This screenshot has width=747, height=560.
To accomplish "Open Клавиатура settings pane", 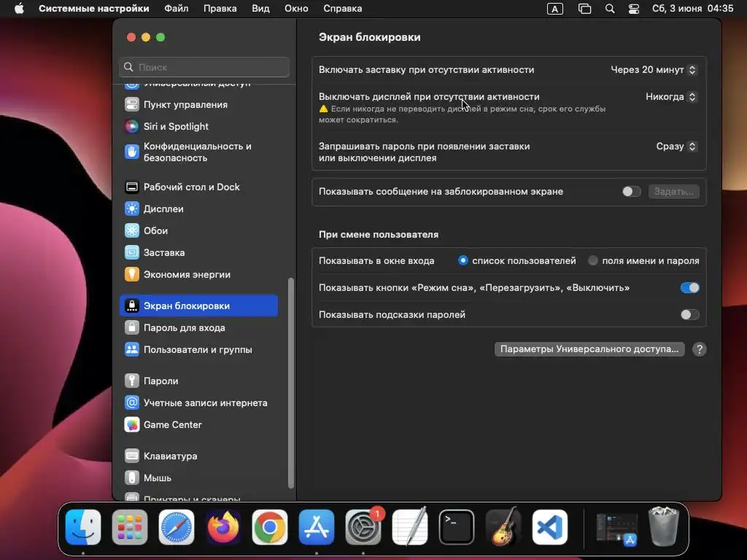I will coord(198,456).
